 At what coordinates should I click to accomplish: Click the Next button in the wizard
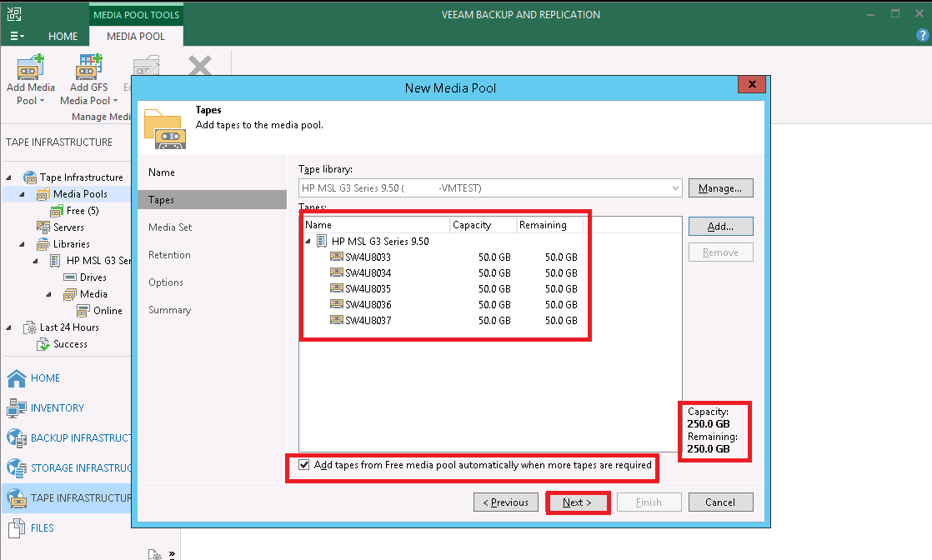[x=578, y=502]
